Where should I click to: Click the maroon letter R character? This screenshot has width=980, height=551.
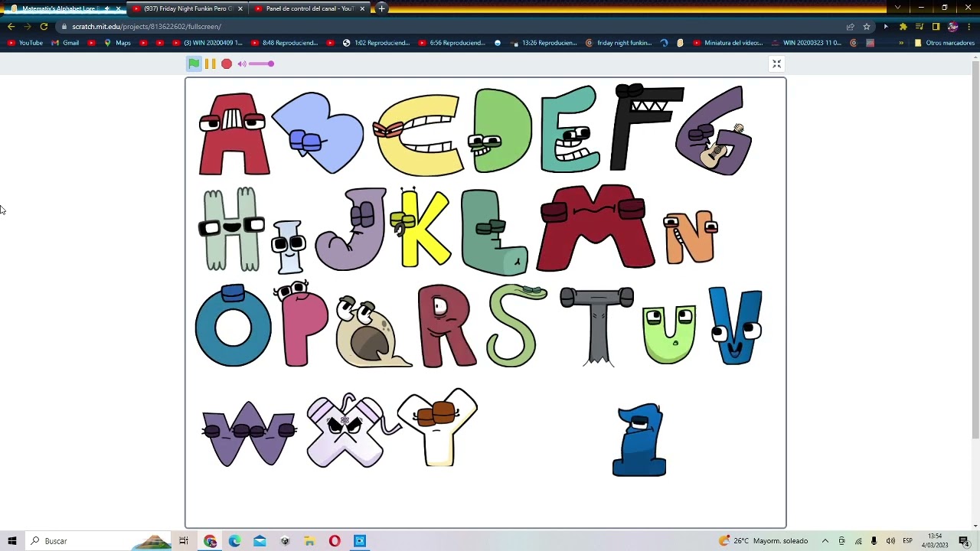pos(446,326)
